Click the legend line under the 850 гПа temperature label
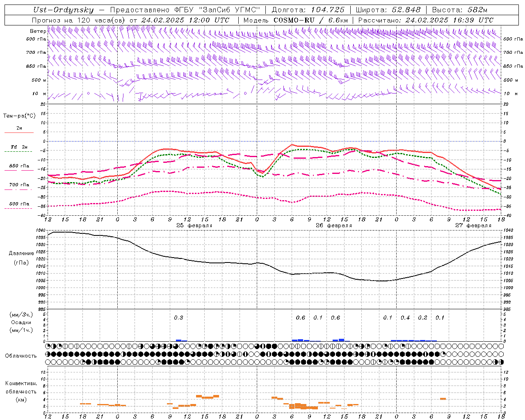Viewport: 525px width, 420px height. 19,170
